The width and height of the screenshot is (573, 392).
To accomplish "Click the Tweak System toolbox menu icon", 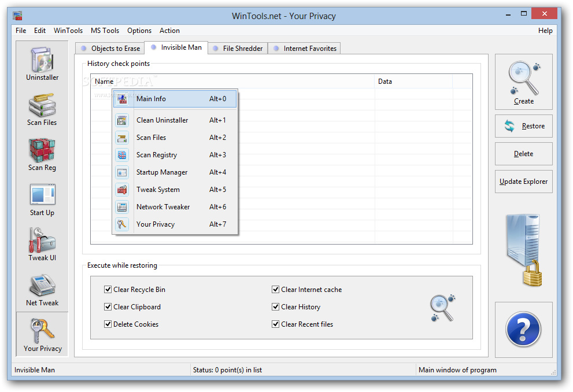I will (122, 190).
